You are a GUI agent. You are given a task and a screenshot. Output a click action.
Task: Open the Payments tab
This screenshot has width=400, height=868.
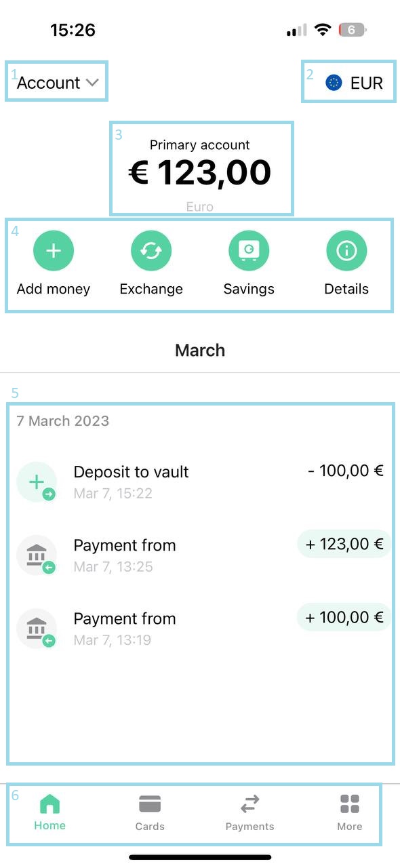tap(249, 813)
